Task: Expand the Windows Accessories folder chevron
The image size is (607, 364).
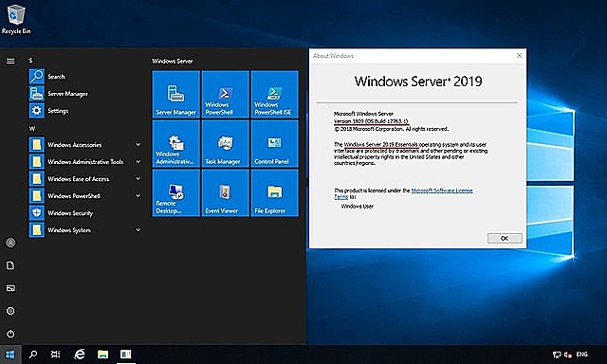Action: 138,144
